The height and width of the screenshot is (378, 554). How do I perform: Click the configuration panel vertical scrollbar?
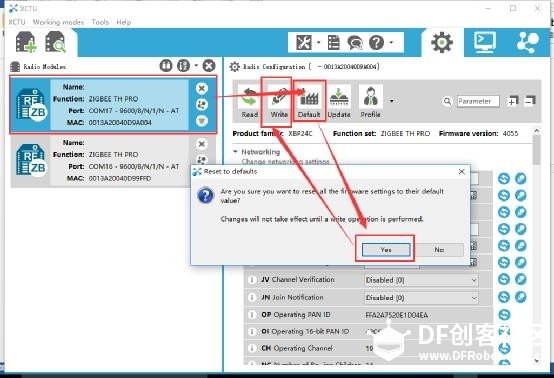point(537,150)
